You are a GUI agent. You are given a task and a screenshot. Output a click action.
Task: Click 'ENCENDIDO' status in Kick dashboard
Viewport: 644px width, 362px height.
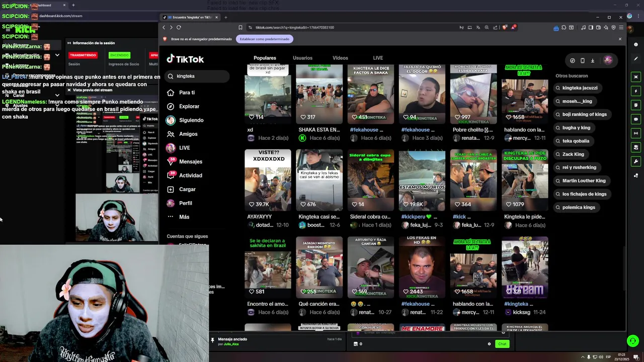tap(119, 55)
